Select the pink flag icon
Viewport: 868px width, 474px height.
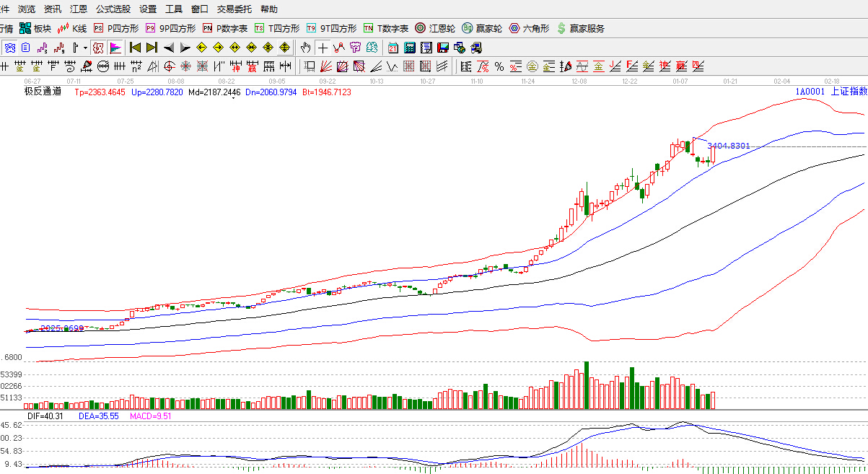115,48
